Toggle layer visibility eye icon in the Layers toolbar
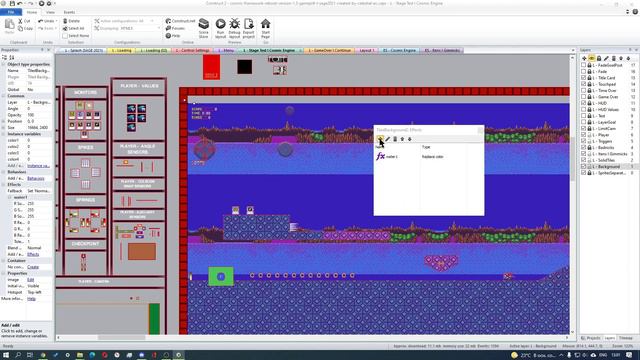Image resolution: width=640 pixels, height=360 pixels. pos(591,58)
